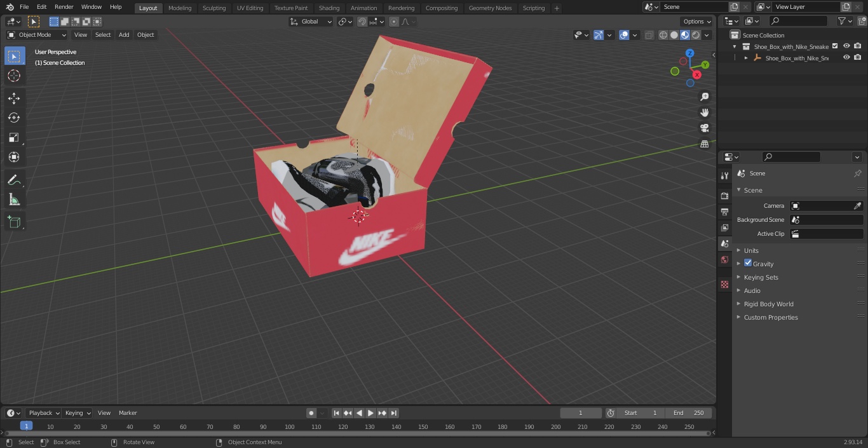This screenshot has width=868, height=448.
Task: Open the View Layer properties tab
Action: pos(724,227)
